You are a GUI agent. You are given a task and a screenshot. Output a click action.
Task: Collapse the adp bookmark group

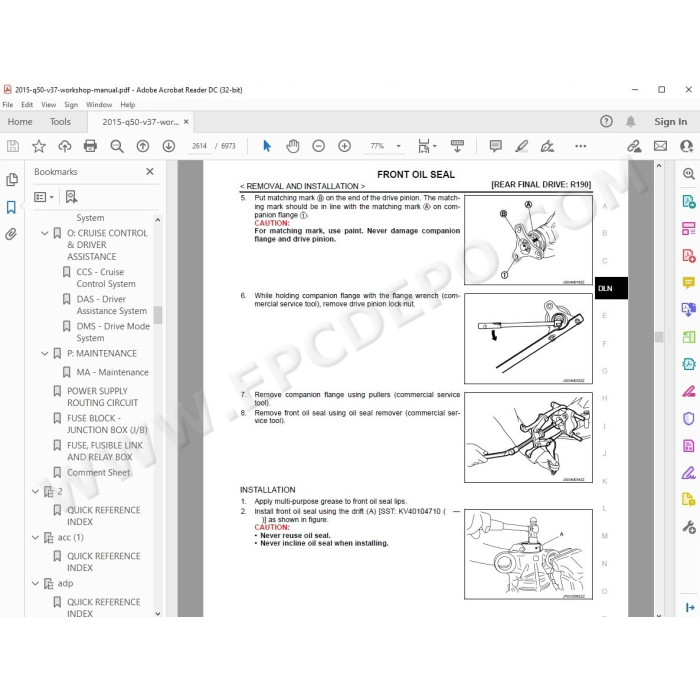(x=35, y=583)
